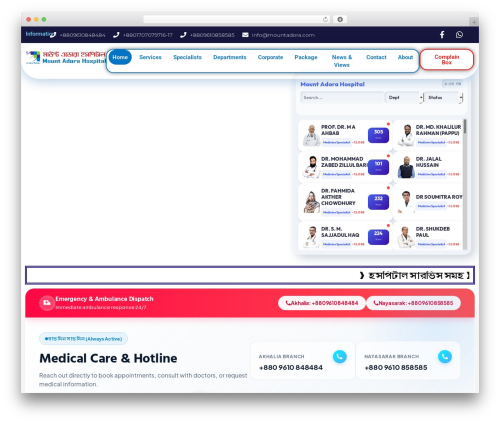Viewport: 500px width, 423px height.
Task: Click Dr. S. M. Sajjadul Haq photo
Action: 311,237
